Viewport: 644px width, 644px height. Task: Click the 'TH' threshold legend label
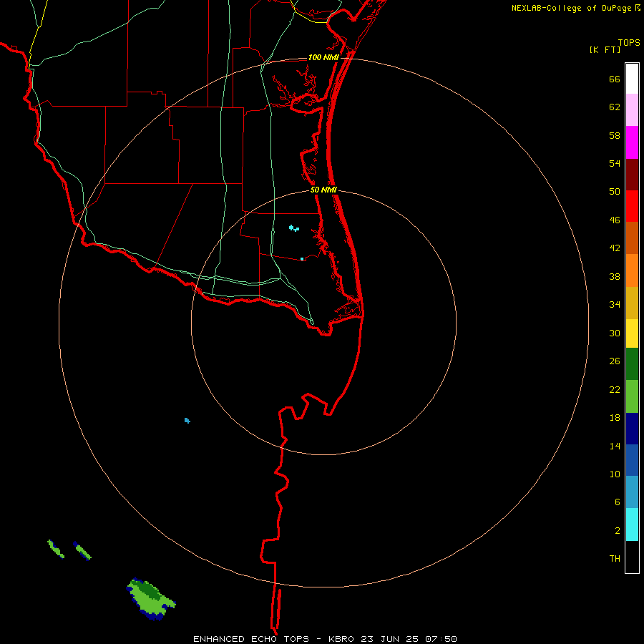coord(615,559)
